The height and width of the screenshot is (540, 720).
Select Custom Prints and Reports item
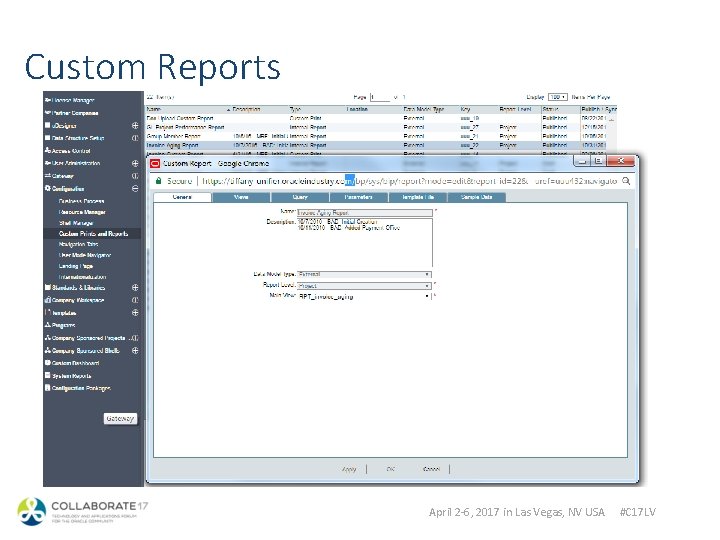93,234
